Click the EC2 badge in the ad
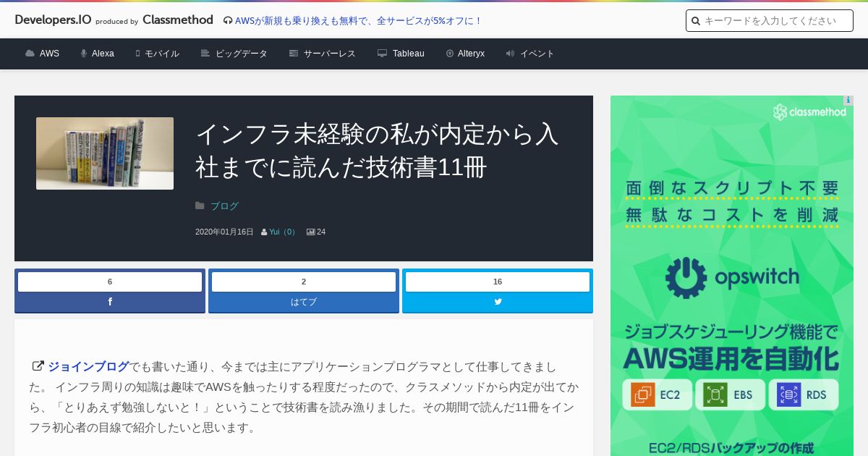 point(658,395)
